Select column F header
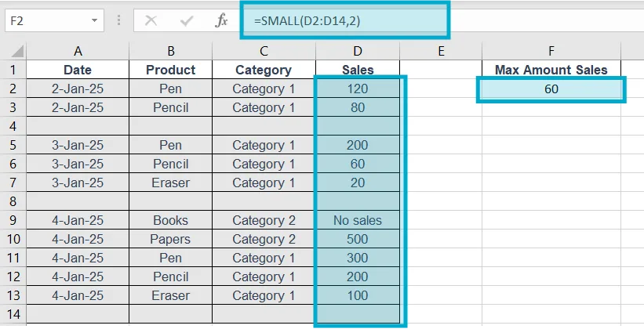Image resolution: width=644 pixels, height=329 pixels. click(551, 52)
